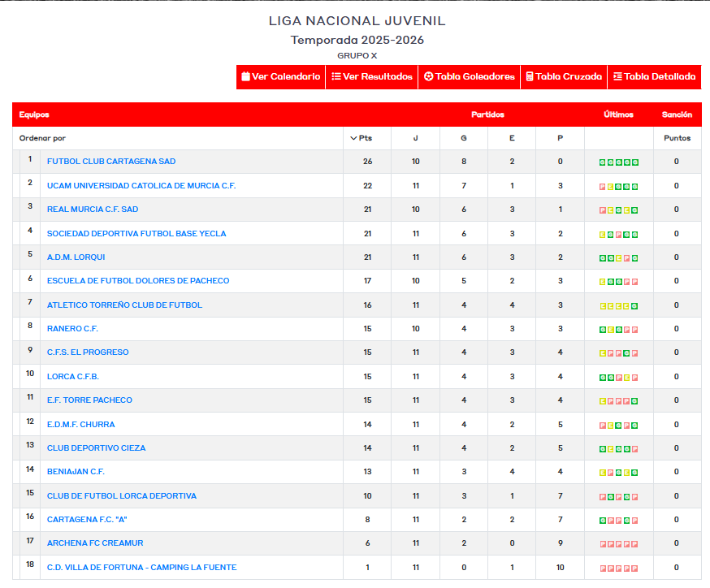Click the green G result in Torre Pacheco row
Screen dimensions: 710x588
[634, 401]
